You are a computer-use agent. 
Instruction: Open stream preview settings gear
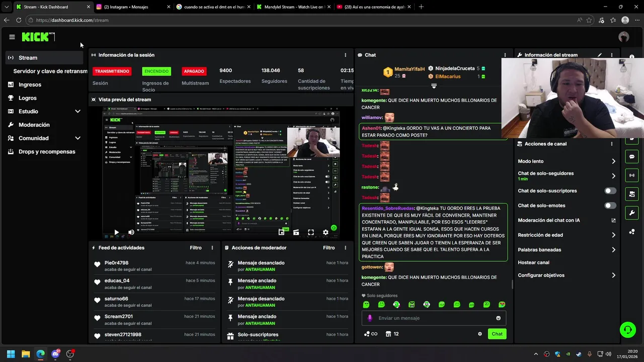(326, 232)
